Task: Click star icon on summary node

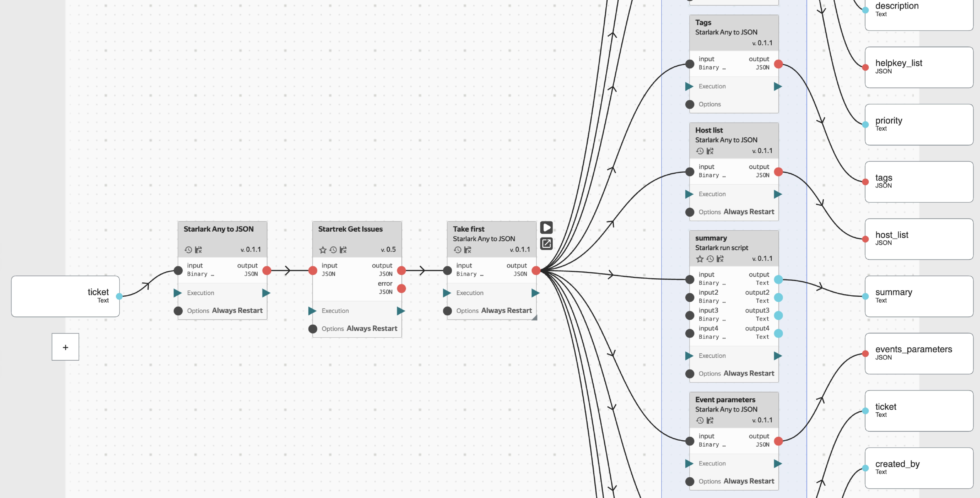Action: coord(700,259)
